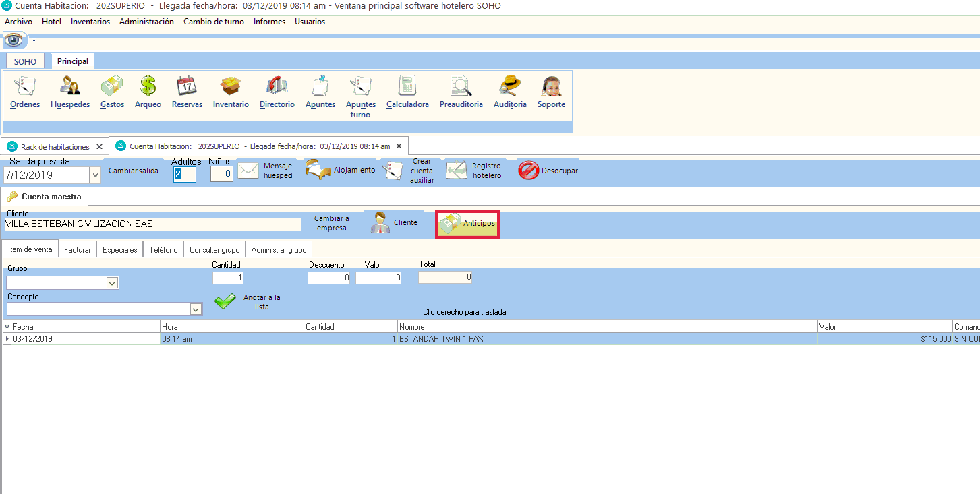Toggle the eye icon quick access button

point(14,40)
